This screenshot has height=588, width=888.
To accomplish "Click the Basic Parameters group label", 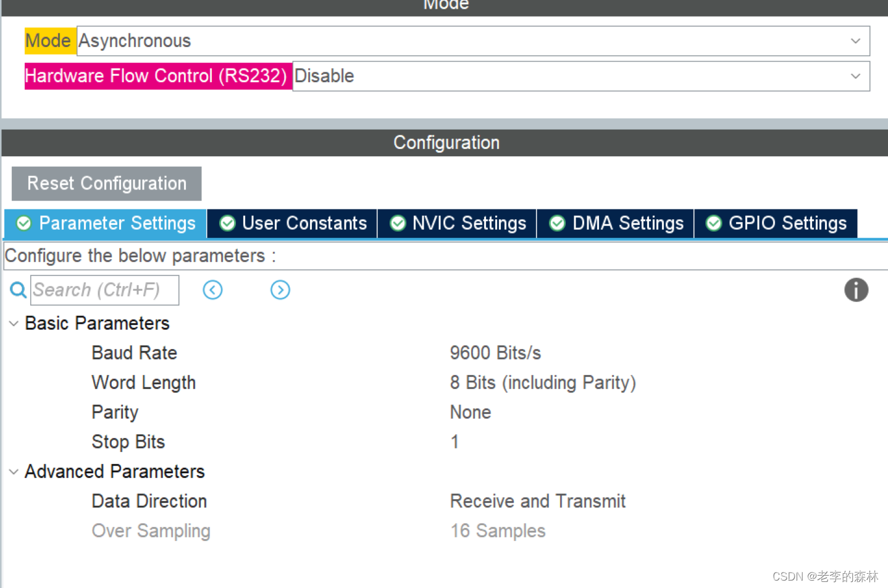I will [97, 323].
